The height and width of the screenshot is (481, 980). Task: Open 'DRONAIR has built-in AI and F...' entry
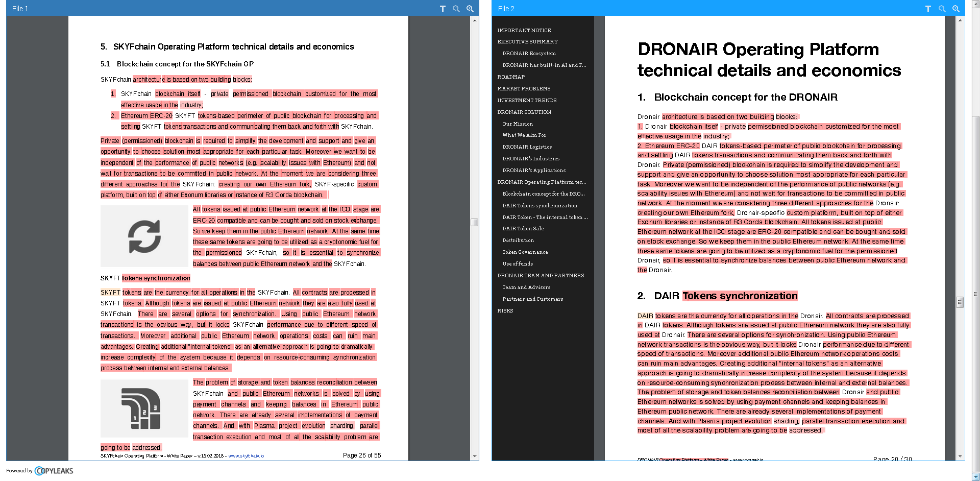(544, 65)
